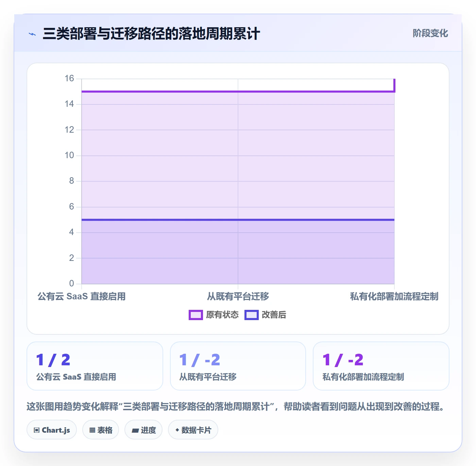Click the bar icon in the 进度 tag
This screenshot has height=466, width=476.
point(135,431)
